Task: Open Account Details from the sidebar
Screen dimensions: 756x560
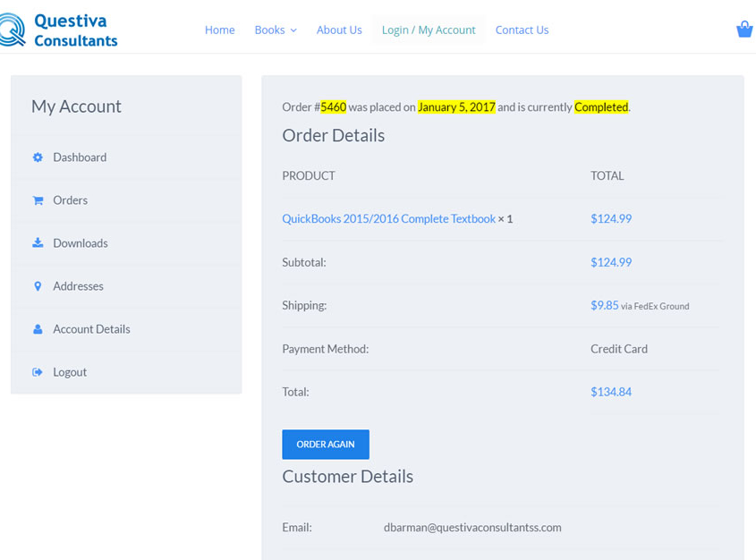Action: point(91,329)
